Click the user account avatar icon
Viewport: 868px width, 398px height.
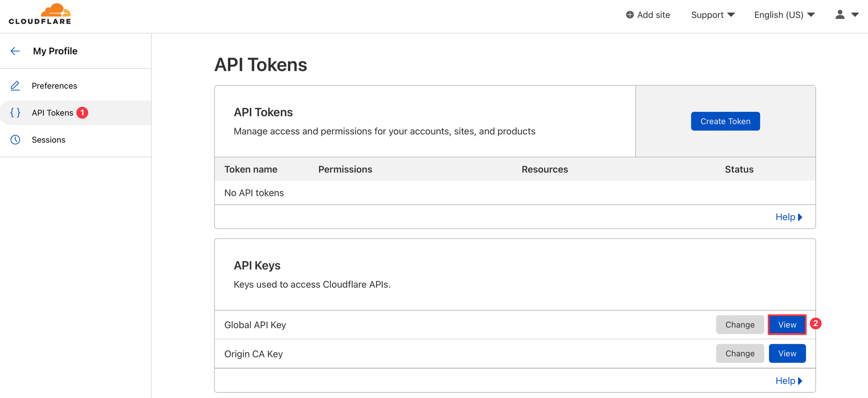840,15
